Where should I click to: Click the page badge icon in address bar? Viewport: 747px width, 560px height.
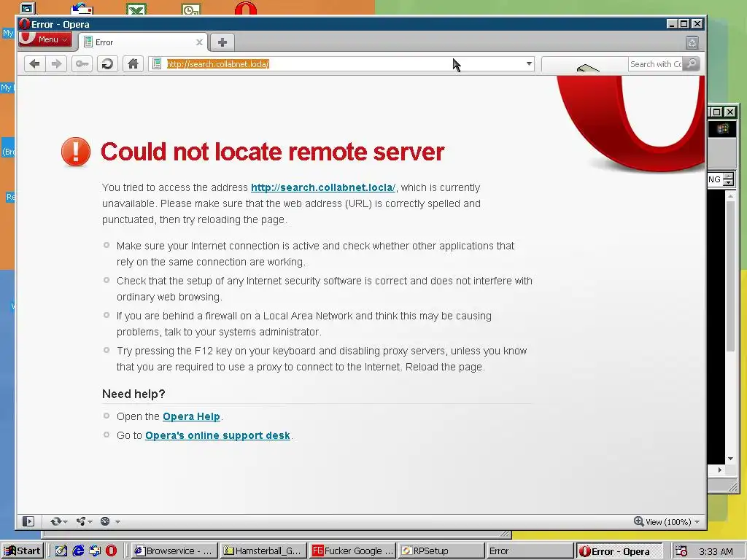point(157,64)
